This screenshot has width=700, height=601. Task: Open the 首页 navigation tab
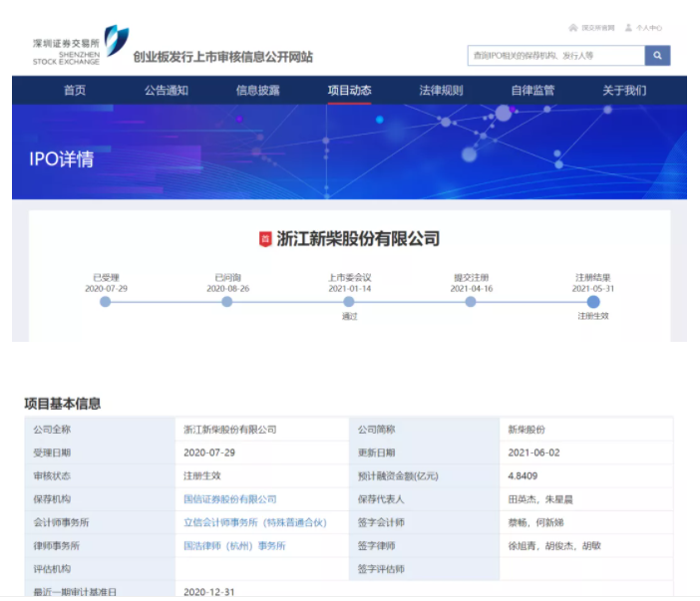pyautogui.click(x=75, y=90)
